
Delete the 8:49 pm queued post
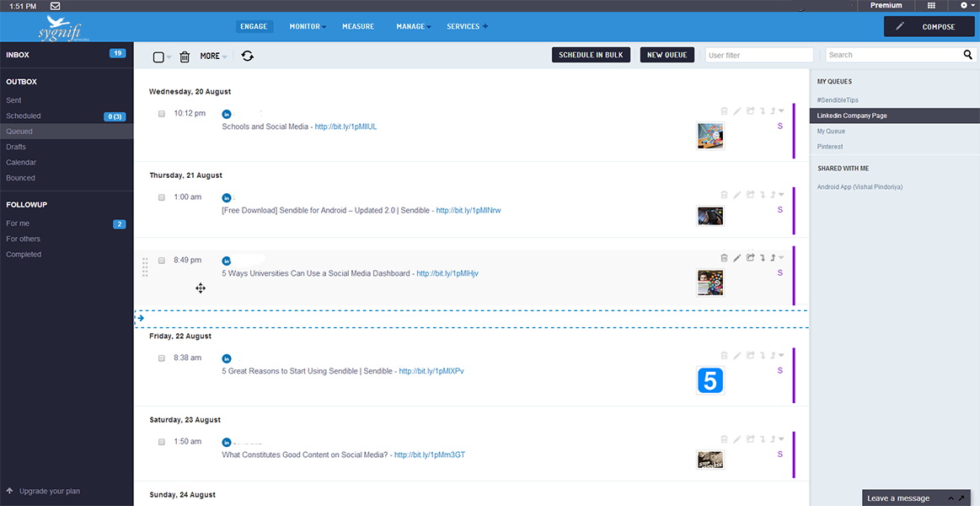click(x=724, y=258)
